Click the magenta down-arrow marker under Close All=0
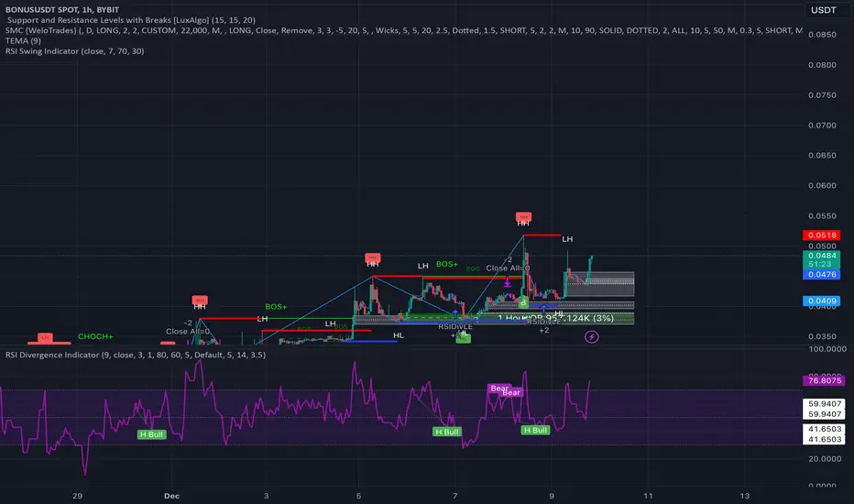Image resolution: width=854 pixels, height=504 pixels. coord(507,281)
